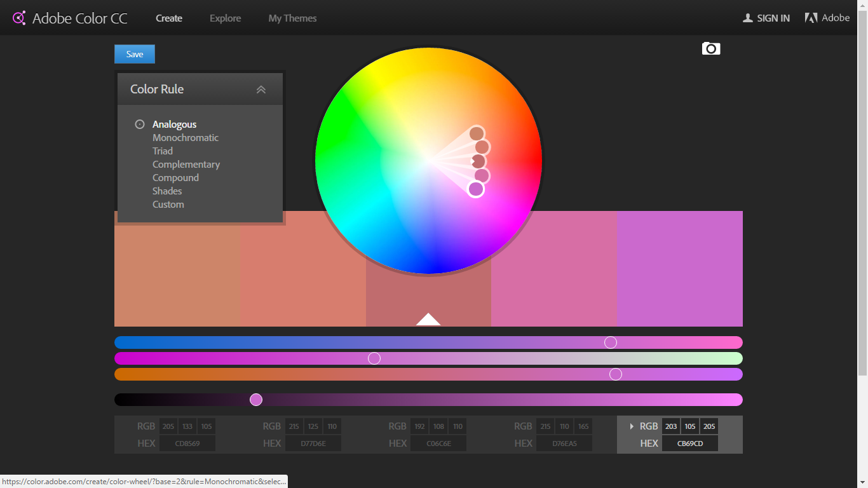Image resolution: width=868 pixels, height=488 pixels.
Task: Click the active G value field 105
Action: (690, 426)
